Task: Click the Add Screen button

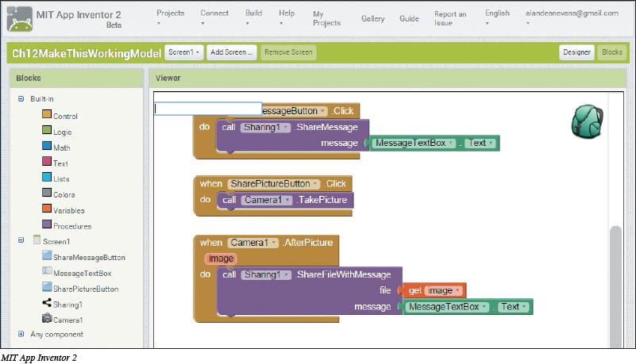Action: 232,52
